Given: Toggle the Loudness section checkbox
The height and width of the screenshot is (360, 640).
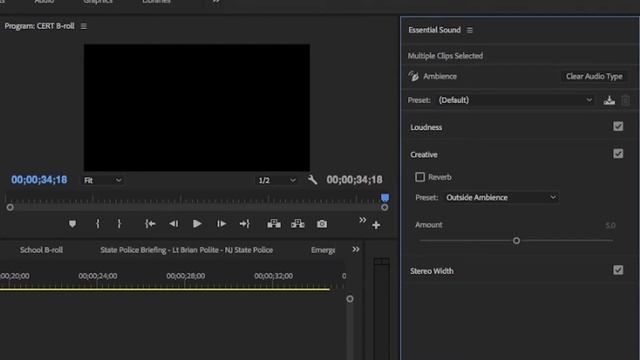Looking at the screenshot, I should pyautogui.click(x=618, y=127).
